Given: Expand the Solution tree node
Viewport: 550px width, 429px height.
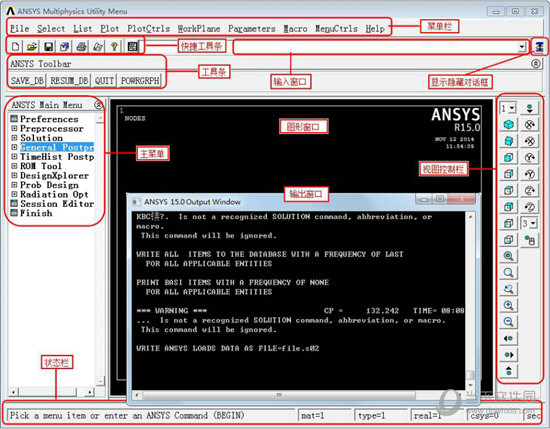Looking at the screenshot, I should [x=14, y=138].
